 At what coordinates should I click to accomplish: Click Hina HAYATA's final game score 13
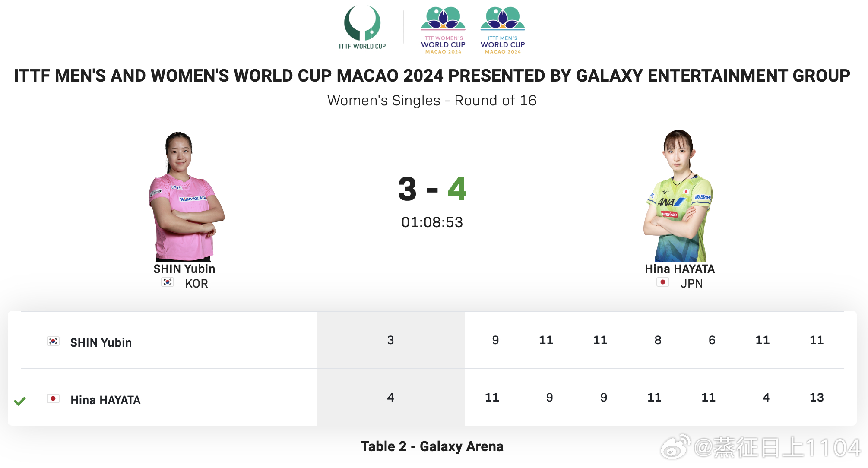point(816,397)
